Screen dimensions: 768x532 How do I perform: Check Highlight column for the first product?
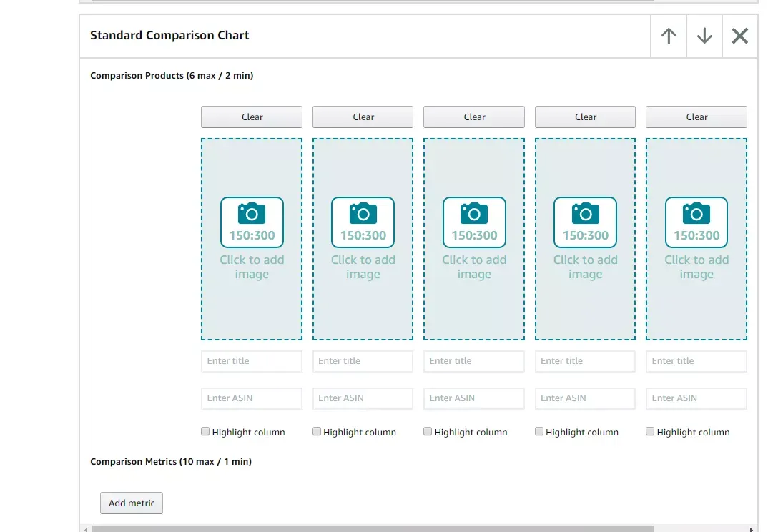205,432
